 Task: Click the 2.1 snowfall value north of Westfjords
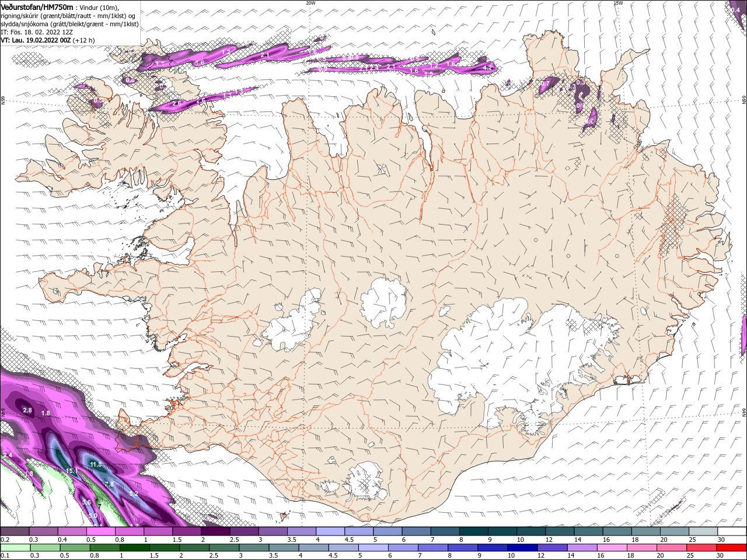pos(264,55)
